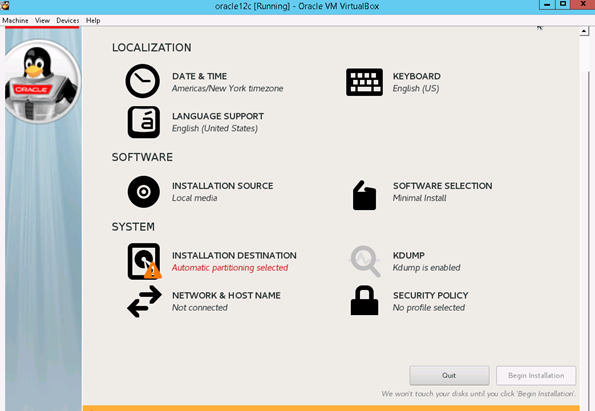The width and height of the screenshot is (595, 411).
Task: Select the KEYBOARD label
Action: tap(417, 76)
